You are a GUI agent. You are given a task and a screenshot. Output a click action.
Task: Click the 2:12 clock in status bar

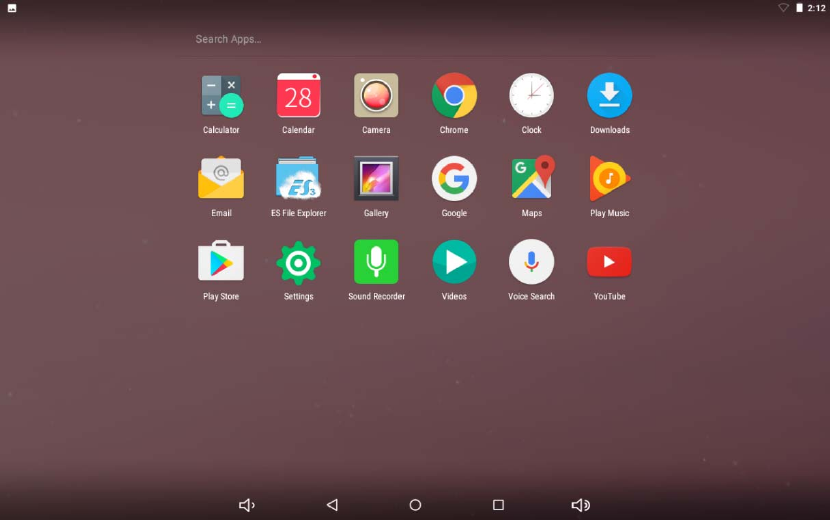[x=816, y=8]
